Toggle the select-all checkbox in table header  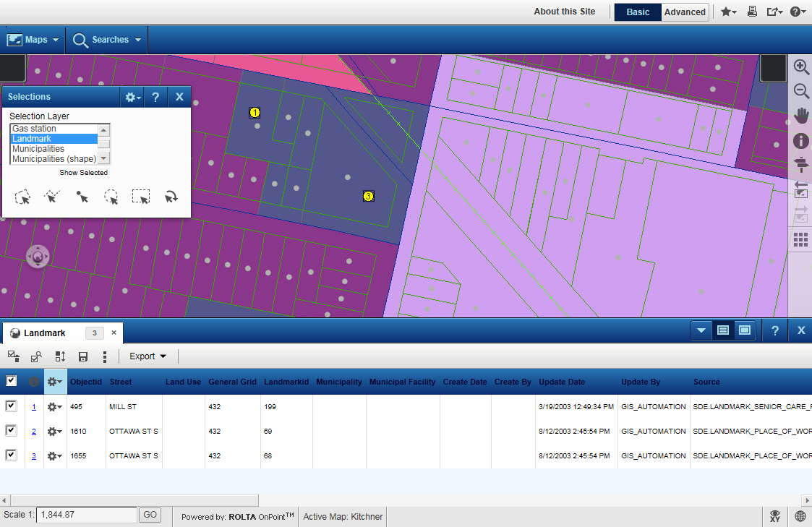coord(11,381)
